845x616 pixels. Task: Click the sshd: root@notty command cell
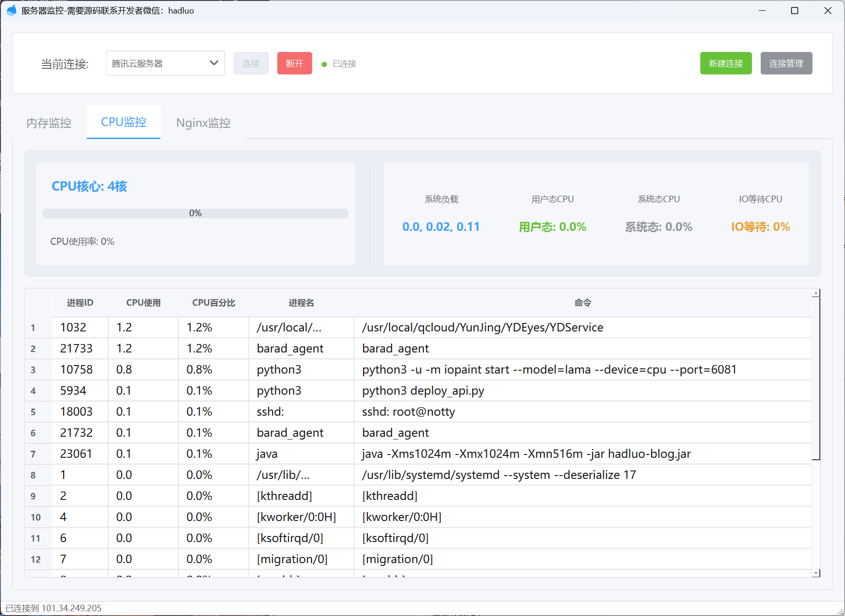[x=583, y=411]
